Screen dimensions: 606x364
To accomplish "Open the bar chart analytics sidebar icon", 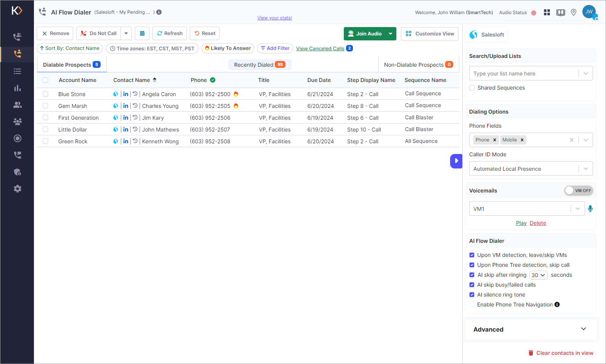I will point(17,88).
